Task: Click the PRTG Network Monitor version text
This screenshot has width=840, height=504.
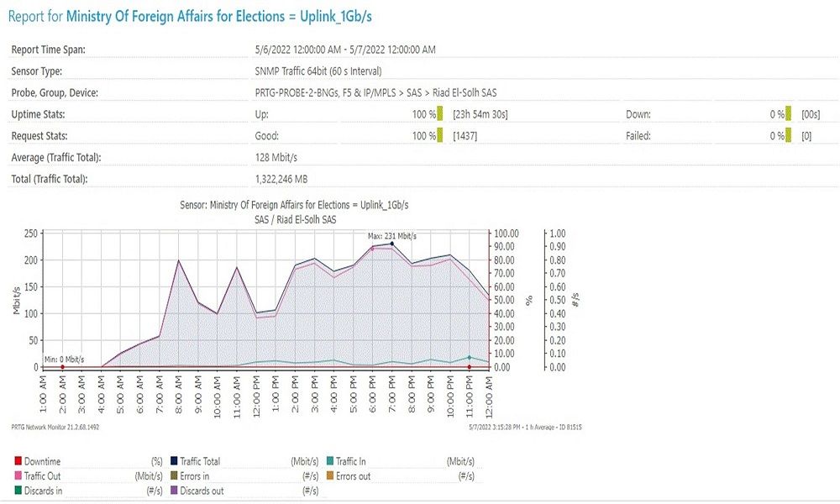Action: pos(54,426)
